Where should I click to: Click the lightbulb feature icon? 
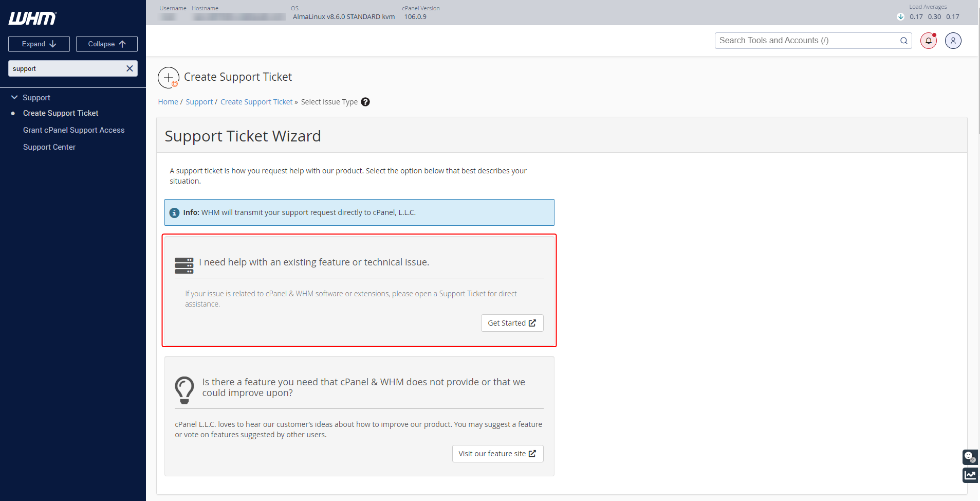click(184, 390)
